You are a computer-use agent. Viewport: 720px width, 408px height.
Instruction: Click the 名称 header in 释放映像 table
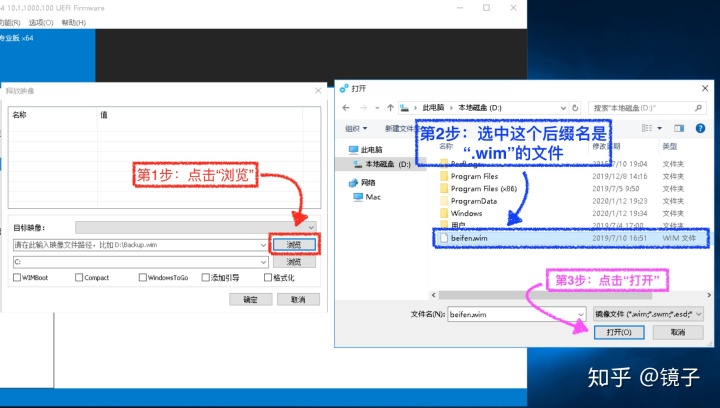[x=19, y=115]
